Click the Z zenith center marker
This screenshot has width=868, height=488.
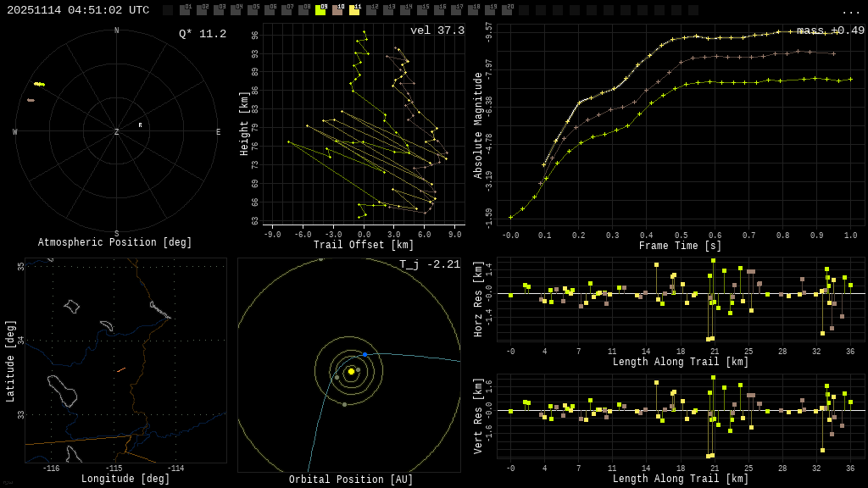click(117, 132)
